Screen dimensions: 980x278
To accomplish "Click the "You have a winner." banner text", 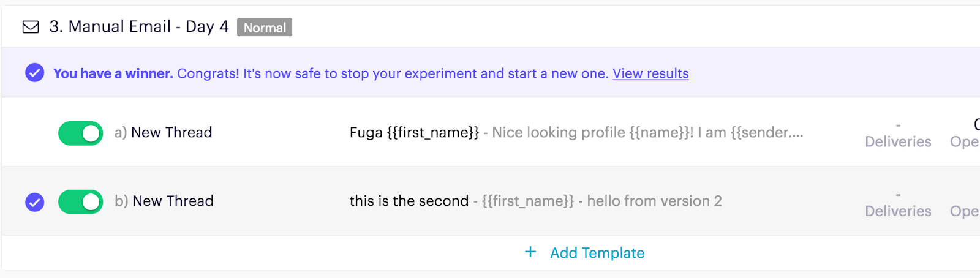I will [x=113, y=73].
